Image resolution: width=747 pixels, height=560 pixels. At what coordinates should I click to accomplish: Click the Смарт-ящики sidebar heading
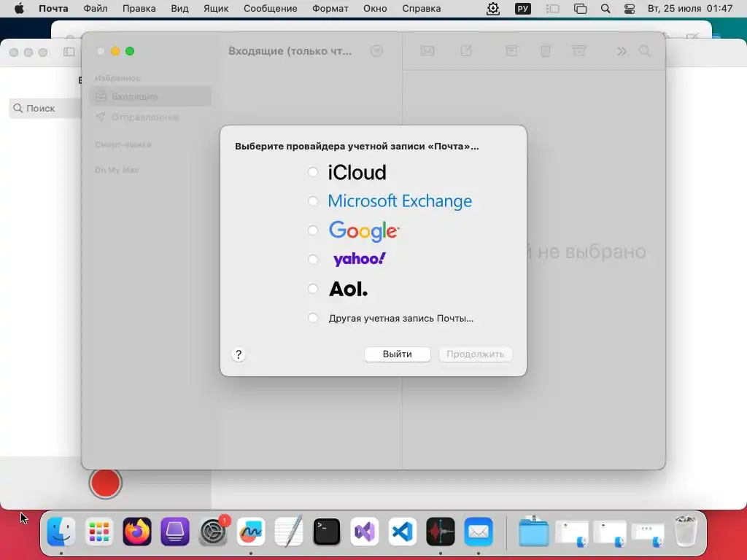click(123, 144)
